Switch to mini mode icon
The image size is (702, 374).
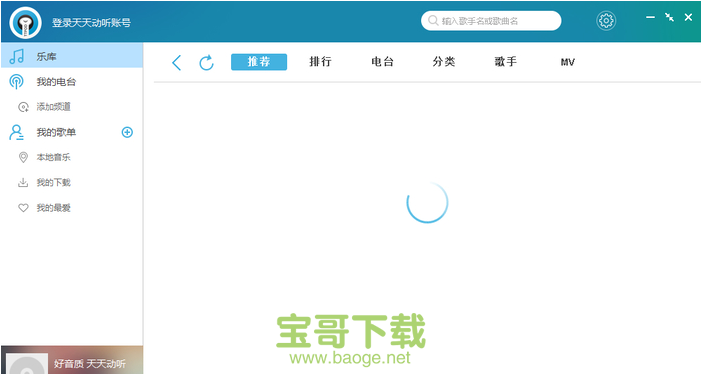669,17
